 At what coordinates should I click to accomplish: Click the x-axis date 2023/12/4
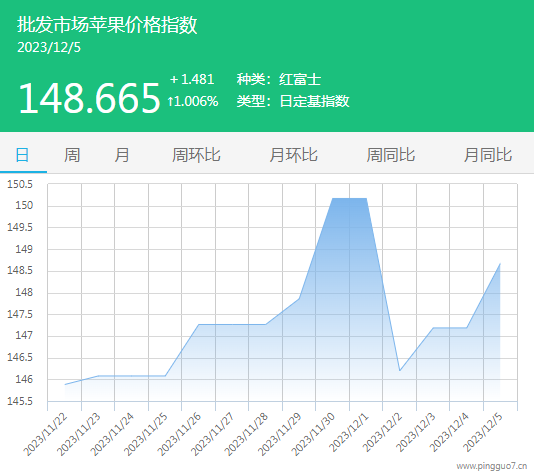click(x=450, y=432)
